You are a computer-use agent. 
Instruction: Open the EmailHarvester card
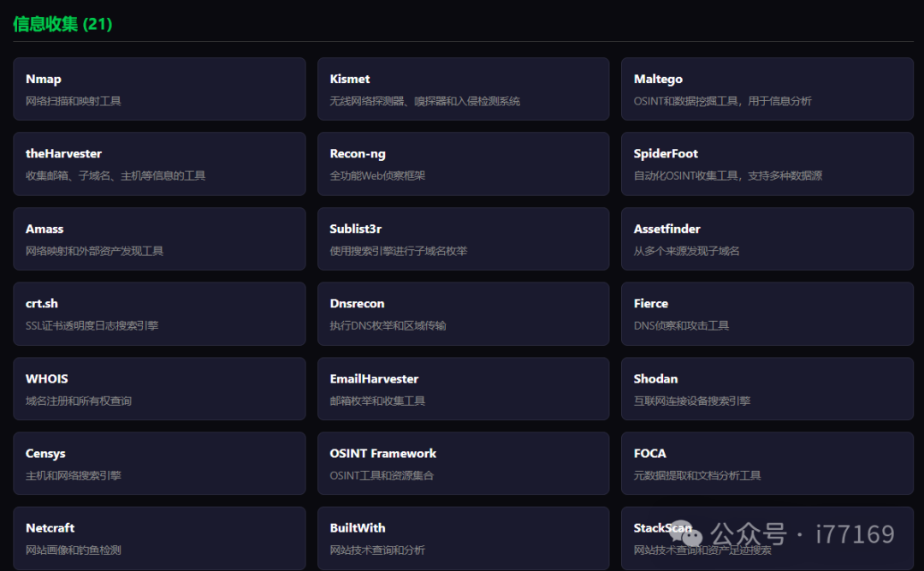click(x=463, y=389)
